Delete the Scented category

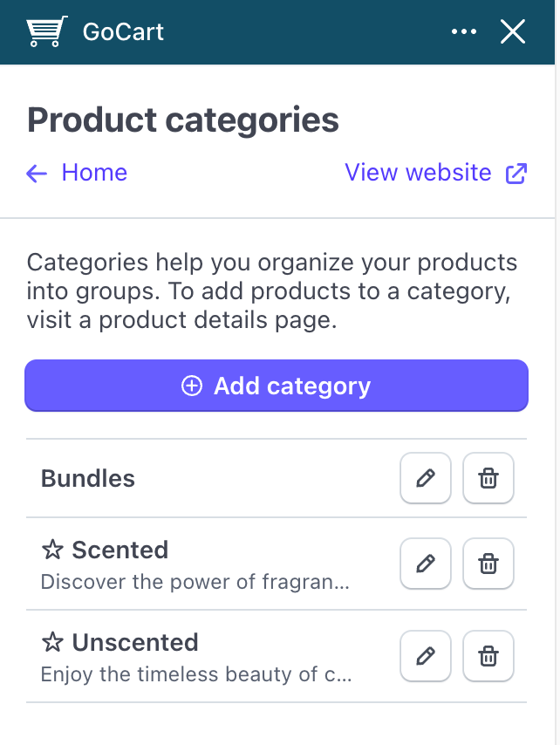click(x=488, y=564)
